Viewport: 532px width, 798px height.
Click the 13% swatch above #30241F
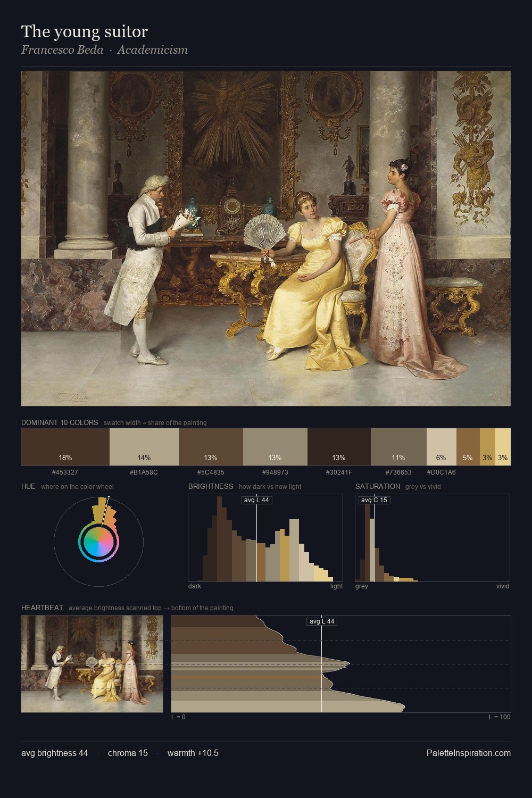tap(339, 447)
